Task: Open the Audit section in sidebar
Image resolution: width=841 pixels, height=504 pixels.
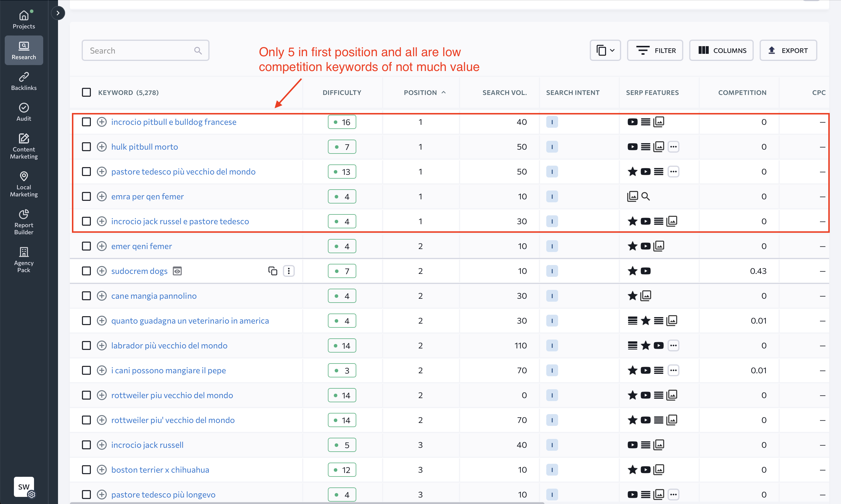Action: 24,112
